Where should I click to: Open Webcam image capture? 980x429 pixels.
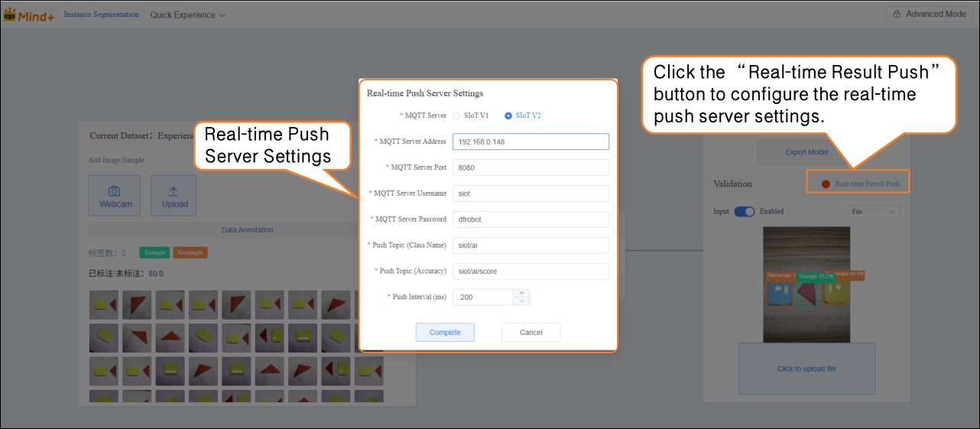pos(115,196)
